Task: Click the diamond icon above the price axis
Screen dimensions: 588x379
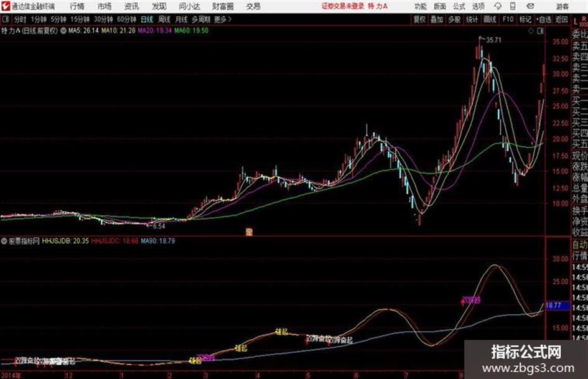Action: tap(531, 31)
